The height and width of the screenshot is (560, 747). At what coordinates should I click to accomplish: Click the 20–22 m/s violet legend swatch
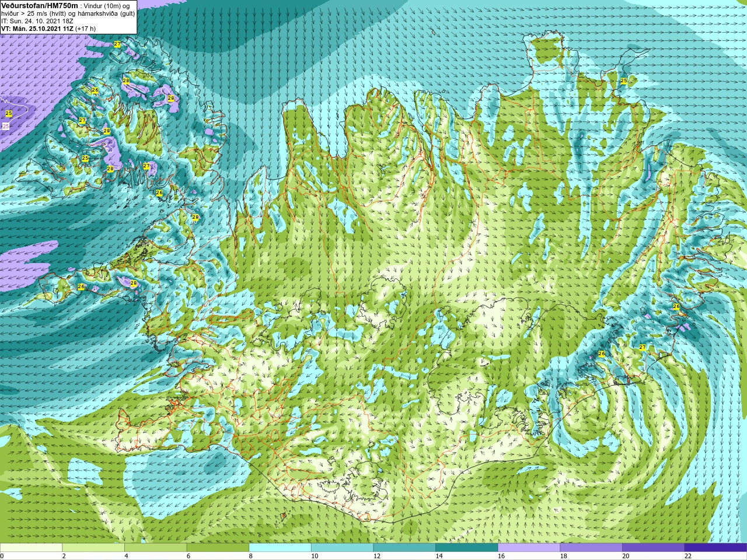[x=654, y=548]
